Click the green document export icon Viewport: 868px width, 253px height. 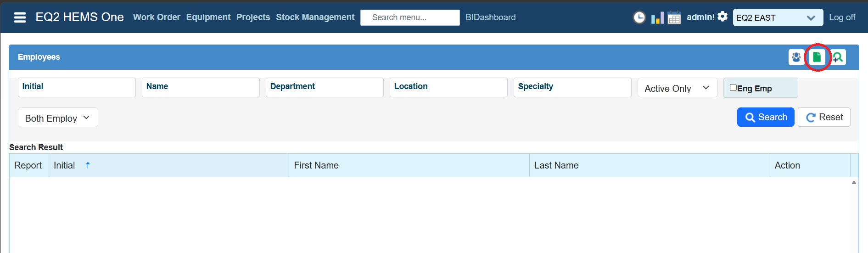[x=817, y=57]
